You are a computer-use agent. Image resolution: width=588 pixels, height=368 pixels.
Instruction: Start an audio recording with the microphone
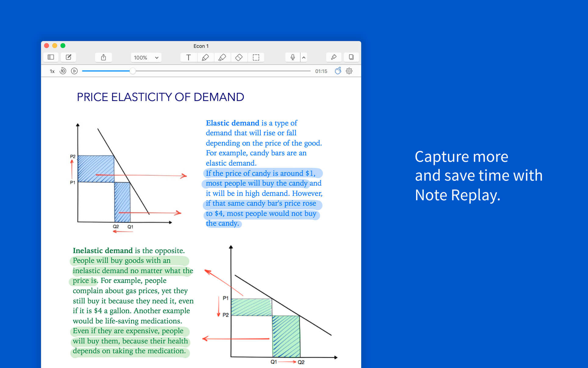292,57
